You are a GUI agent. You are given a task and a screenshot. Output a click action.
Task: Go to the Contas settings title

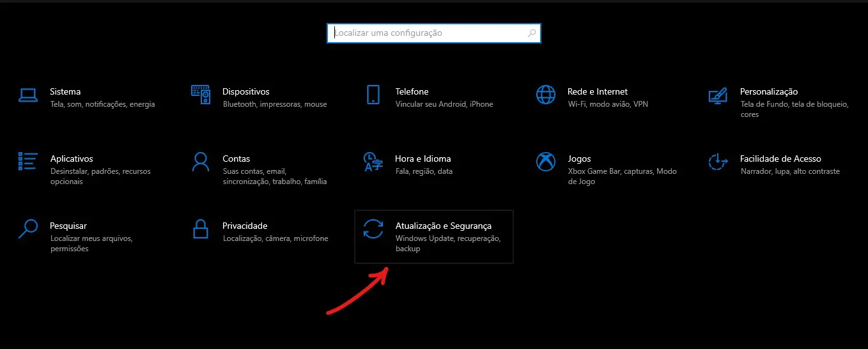pos(236,159)
